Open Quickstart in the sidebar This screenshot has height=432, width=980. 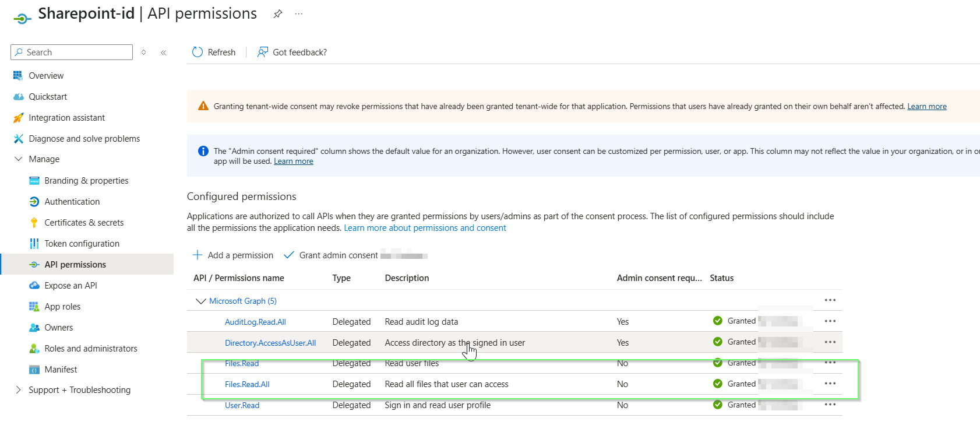[48, 97]
